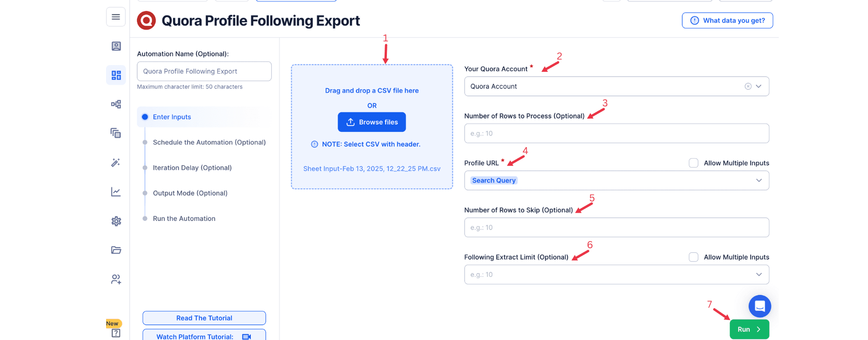Go to Schedule the Automation step

(x=209, y=142)
